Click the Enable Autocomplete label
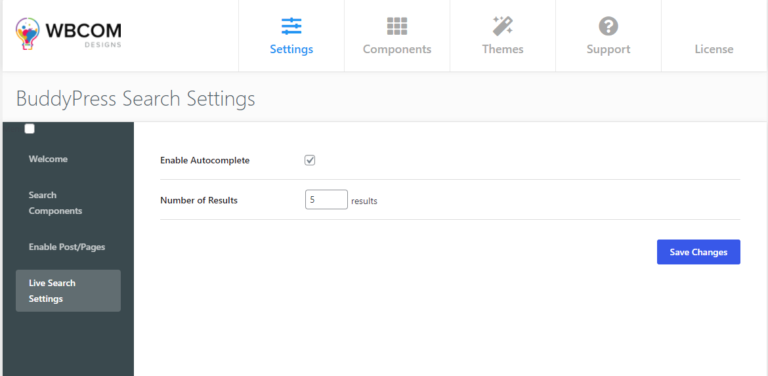Screen dimensions: 768x376 205,161
